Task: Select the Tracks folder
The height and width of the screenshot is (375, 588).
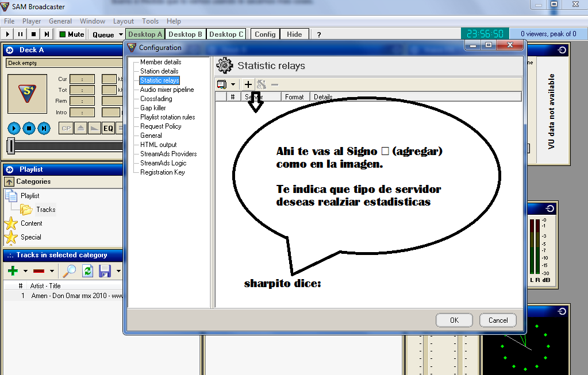Action: coord(46,210)
